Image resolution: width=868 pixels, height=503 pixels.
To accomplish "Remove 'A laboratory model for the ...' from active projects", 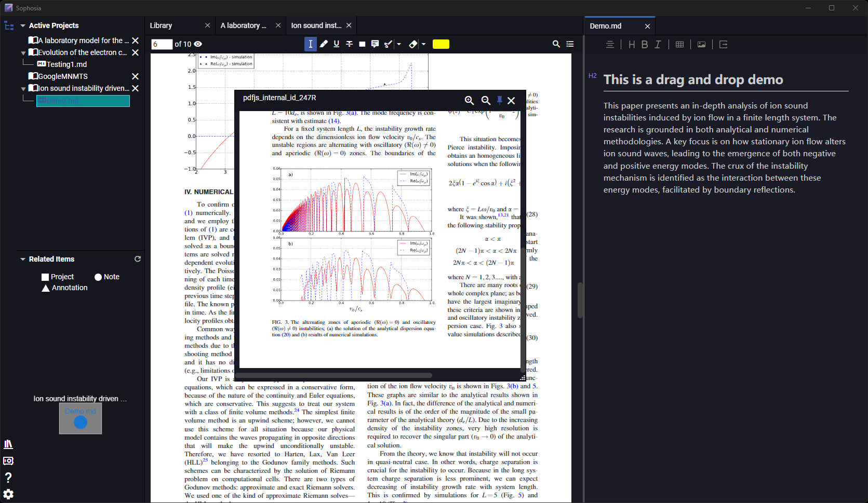I will 135,40.
